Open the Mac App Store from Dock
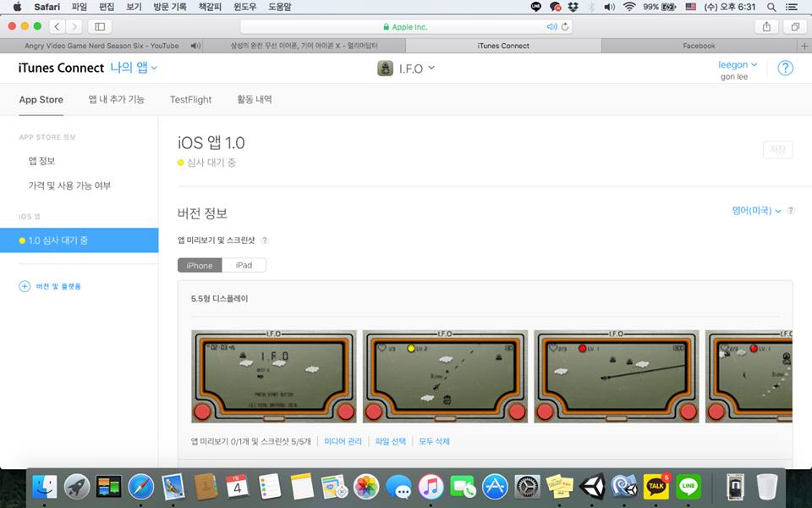The width and height of the screenshot is (812, 508). (x=495, y=488)
